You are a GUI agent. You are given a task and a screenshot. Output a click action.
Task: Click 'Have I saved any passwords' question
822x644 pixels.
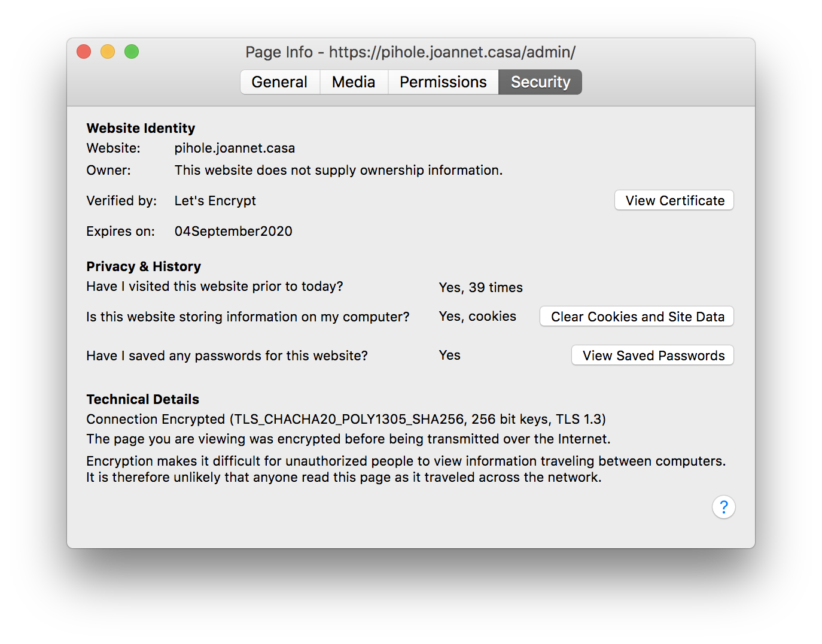[x=227, y=356]
